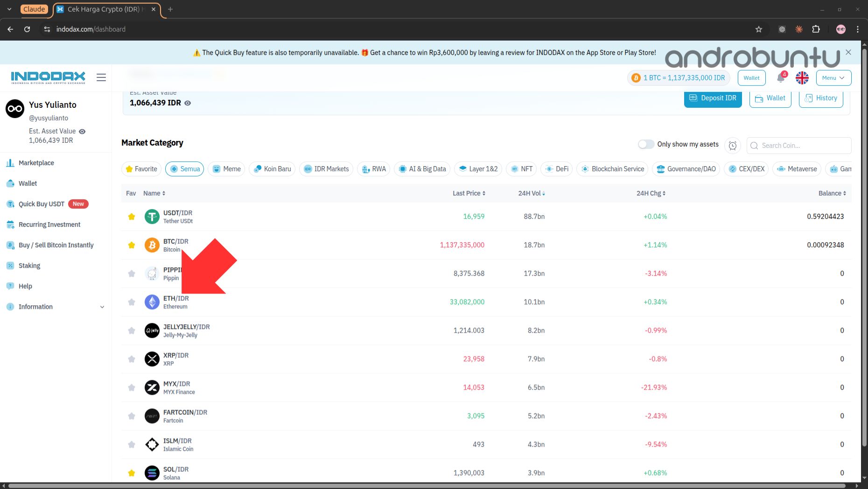
Task: Open the Wallet section from the sidebar
Action: (27, 183)
